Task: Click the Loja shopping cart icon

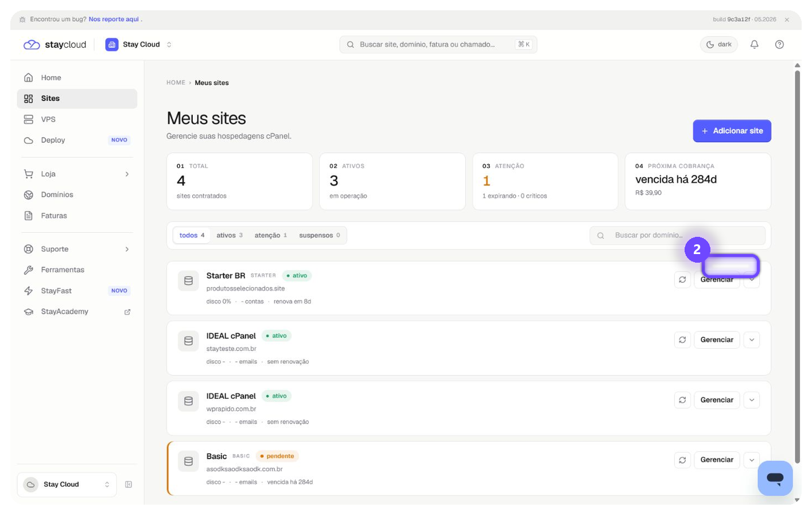Action: (x=28, y=174)
